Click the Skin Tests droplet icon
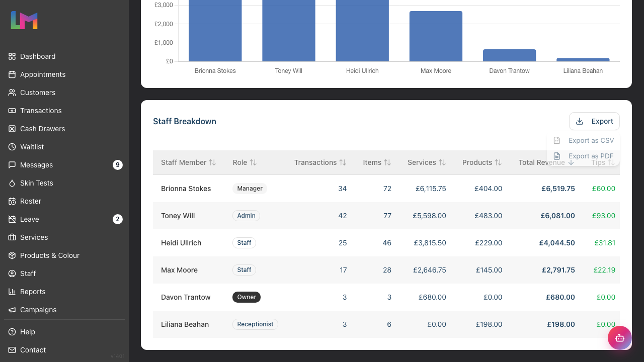Image resolution: width=644 pixels, height=362 pixels. pos(12,183)
